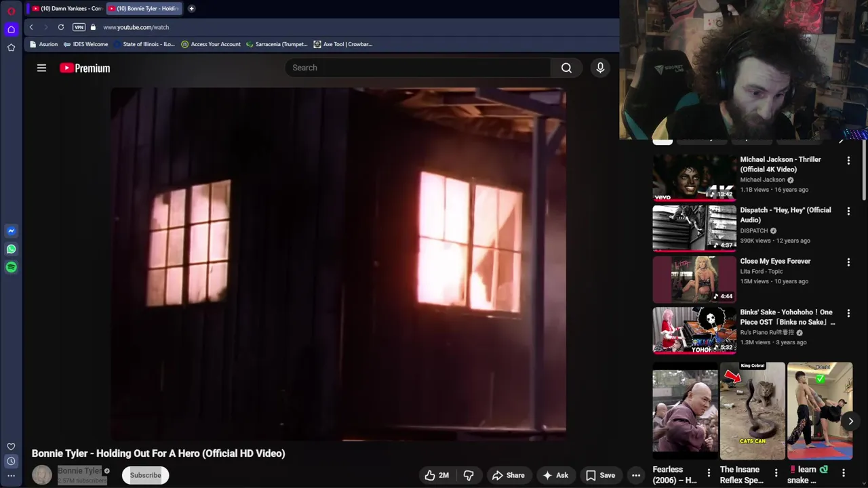Open Binks' Sake piano video thumbnail

pos(694,331)
